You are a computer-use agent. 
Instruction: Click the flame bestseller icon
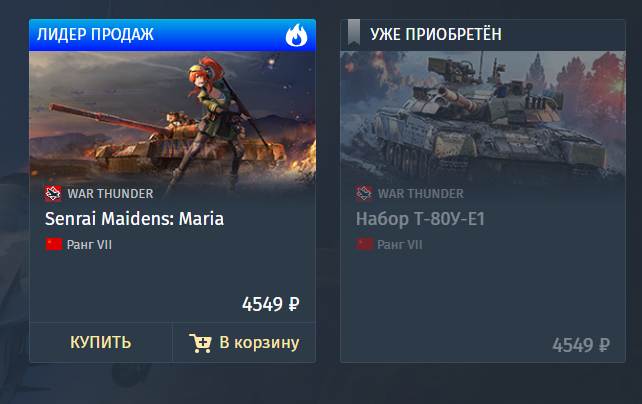[296, 35]
